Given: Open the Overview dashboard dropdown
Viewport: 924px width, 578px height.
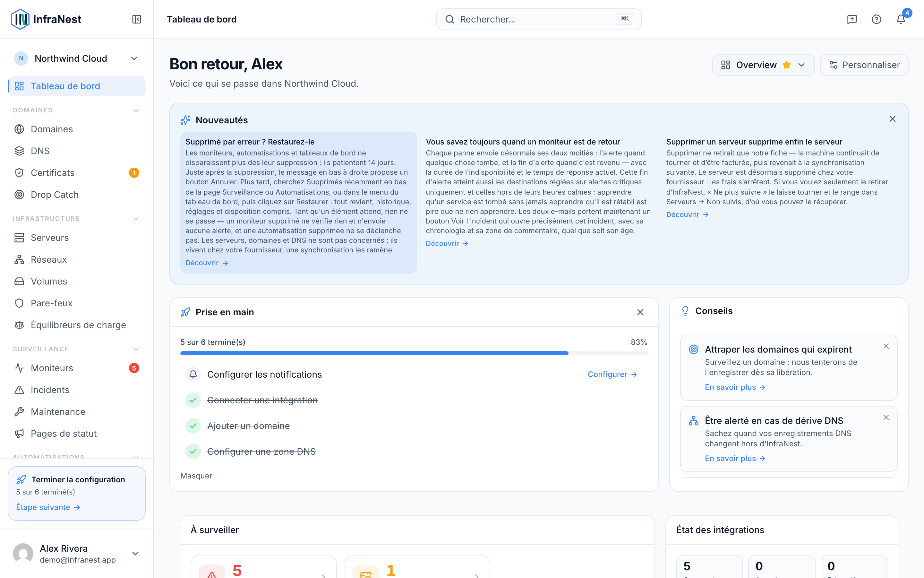Looking at the screenshot, I should [x=763, y=65].
